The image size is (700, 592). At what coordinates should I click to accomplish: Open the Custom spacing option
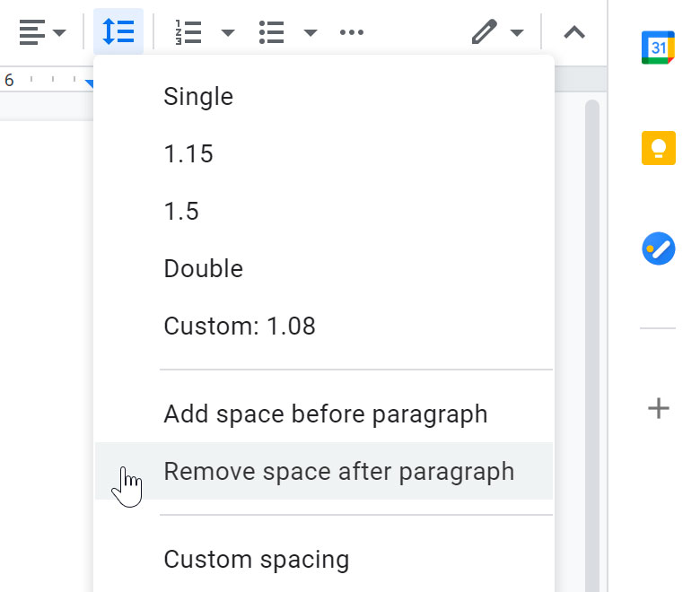[x=324, y=559]
